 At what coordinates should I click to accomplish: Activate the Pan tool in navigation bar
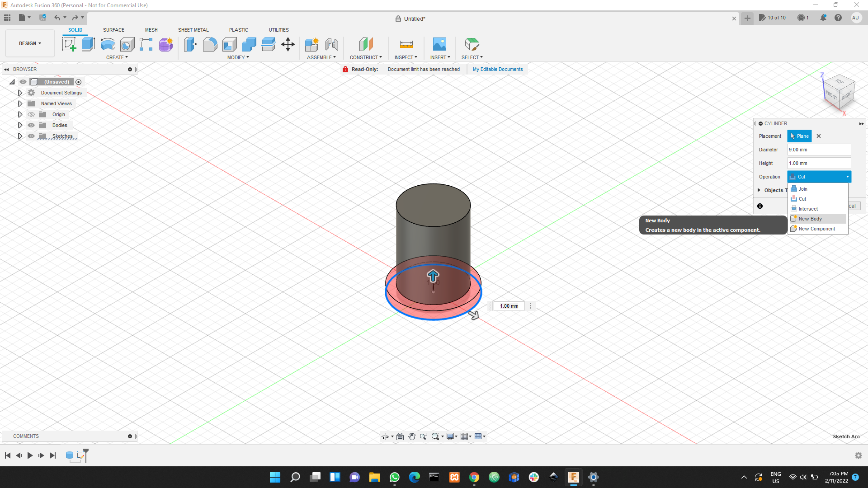[412, 436]
